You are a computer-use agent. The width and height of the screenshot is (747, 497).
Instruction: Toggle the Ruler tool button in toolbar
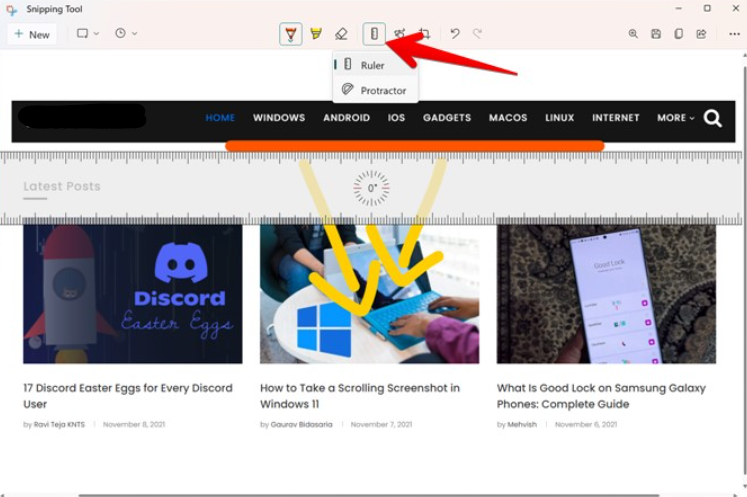pyautogui.click(x=374, y=34)
